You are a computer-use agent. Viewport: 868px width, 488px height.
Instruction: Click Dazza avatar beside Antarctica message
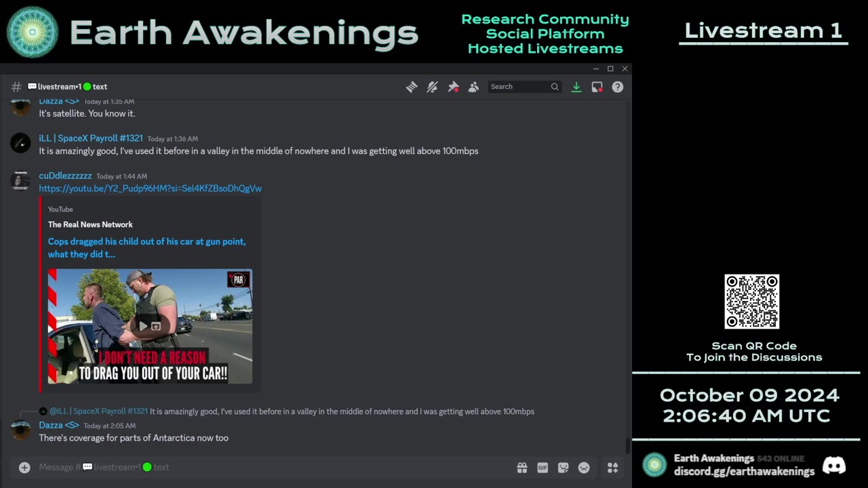click(x=20, y=430)
